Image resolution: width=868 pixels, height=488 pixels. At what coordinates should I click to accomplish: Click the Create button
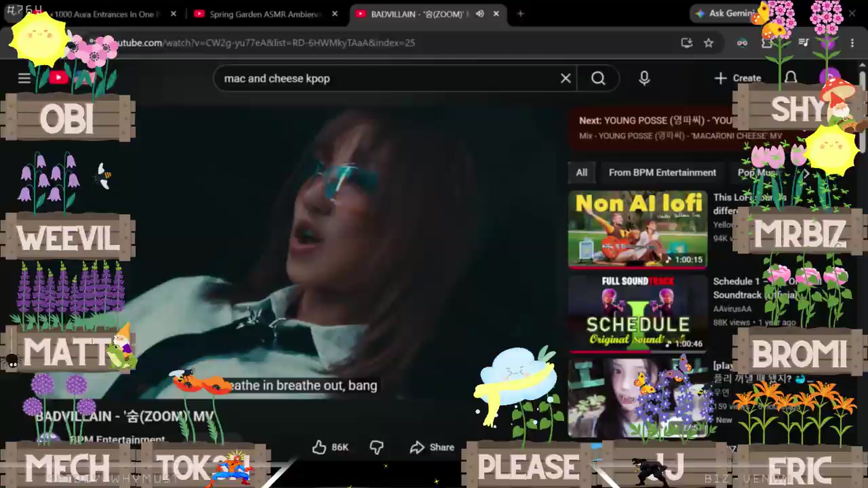pyautogui.click(x=738, y=78)
